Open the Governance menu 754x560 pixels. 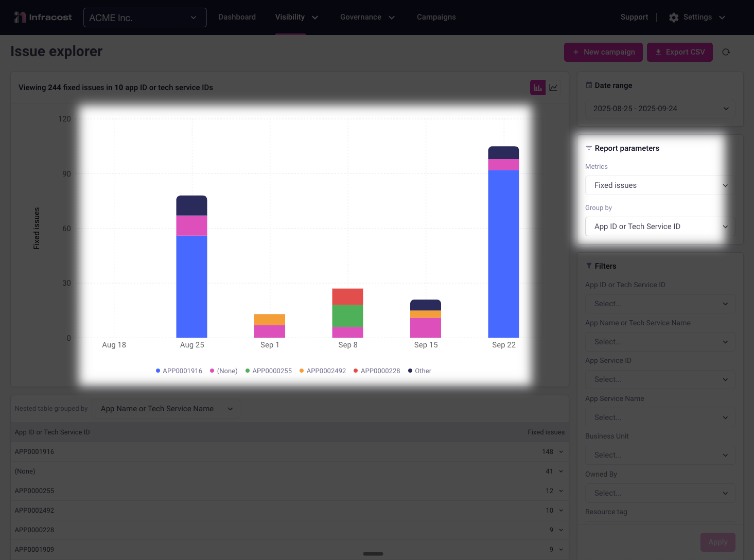point(367,17)
